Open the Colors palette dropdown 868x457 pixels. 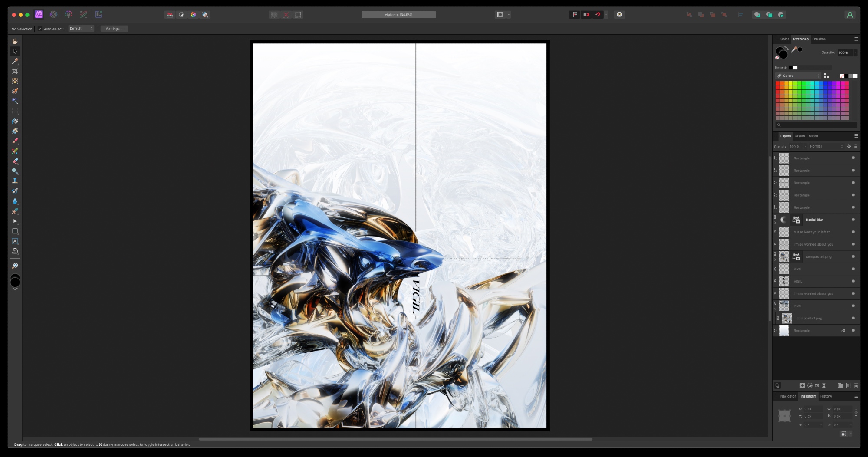[799, 76]
